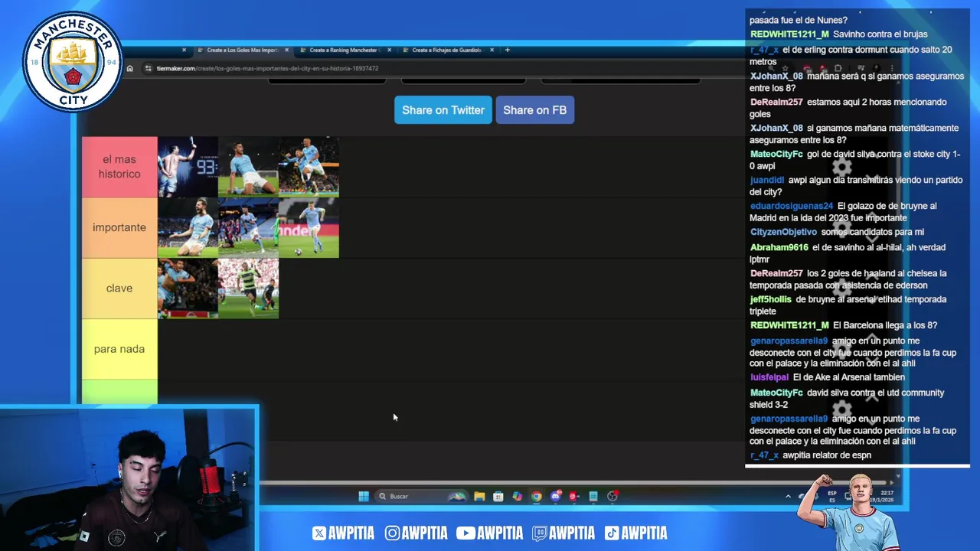Image resolution: width=980 pixels, height=551 pixels.
Task: Open the Windows Start menu
Action: [364, 496]
